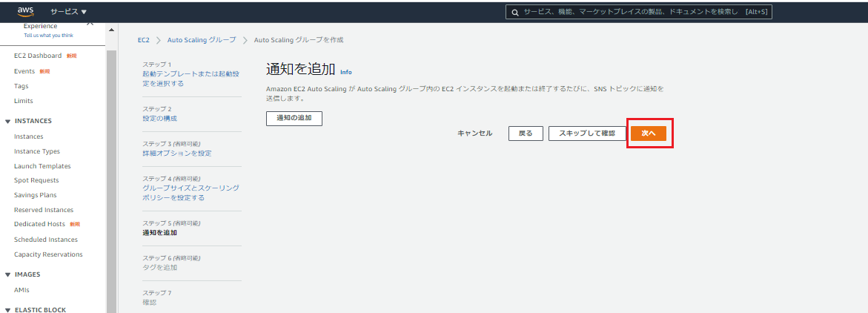Open Savings Plans in the sidebar
The height and width of the screenshot is (313, 868).
[x=36, y=195]
